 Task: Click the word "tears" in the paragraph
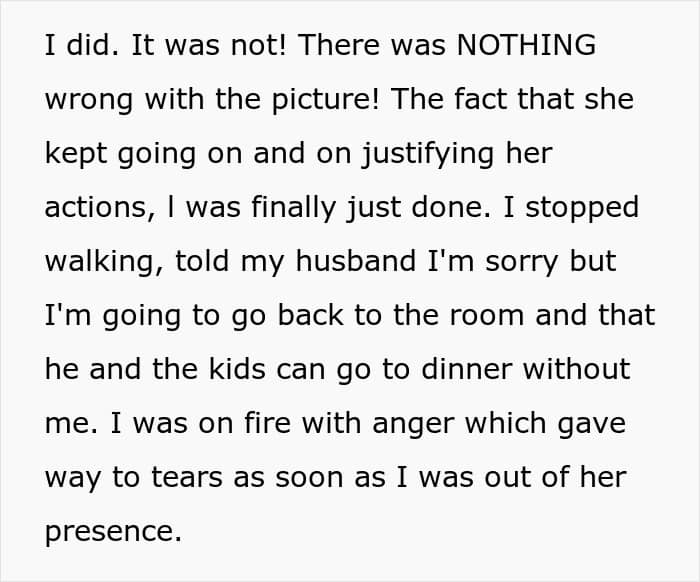[x=187, y=478]
